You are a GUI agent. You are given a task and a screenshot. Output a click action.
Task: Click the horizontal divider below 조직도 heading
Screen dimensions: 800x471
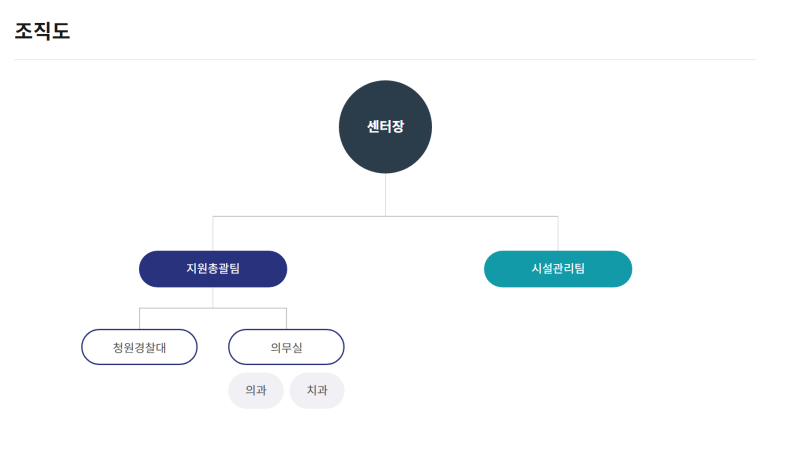[385, 59]
